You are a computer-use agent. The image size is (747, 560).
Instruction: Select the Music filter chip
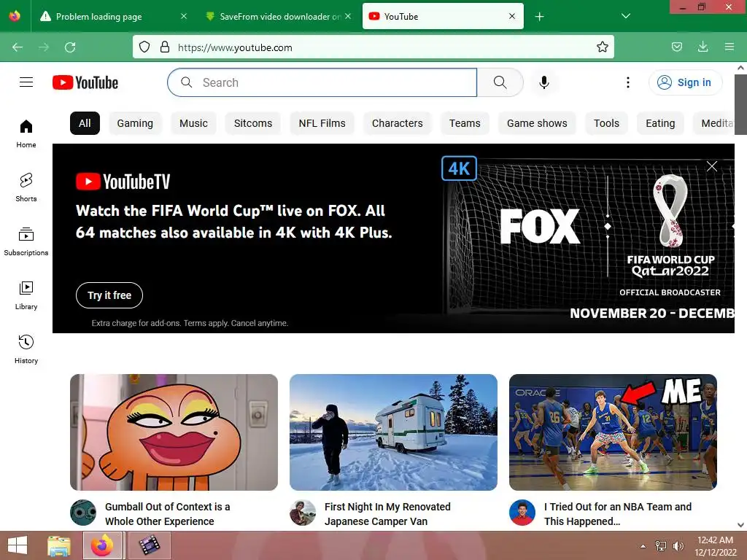click(x=193, y=123)
